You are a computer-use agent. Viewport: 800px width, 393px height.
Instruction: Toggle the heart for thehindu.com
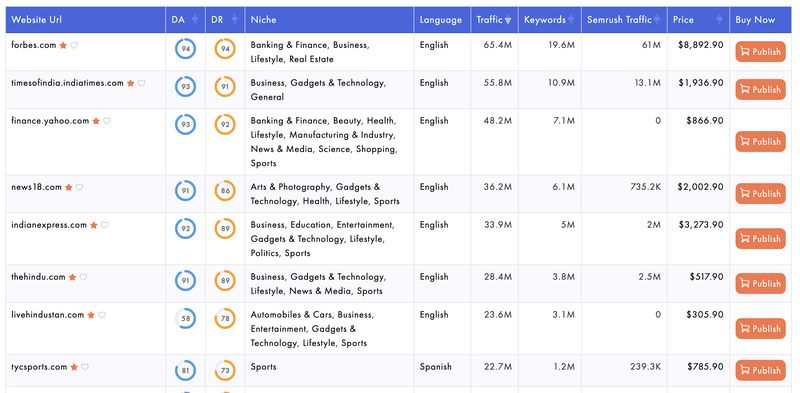pos(83,277)
